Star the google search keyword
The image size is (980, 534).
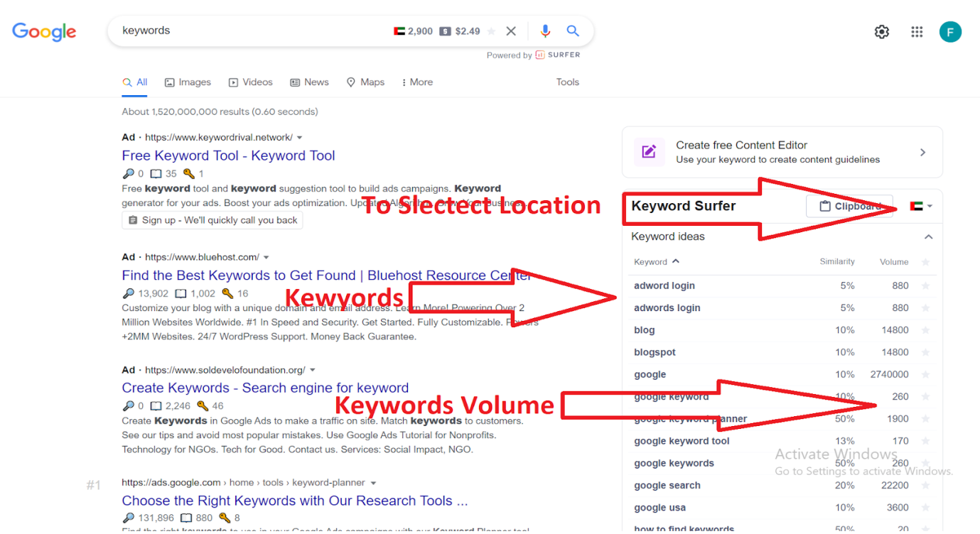coord(925,486)
